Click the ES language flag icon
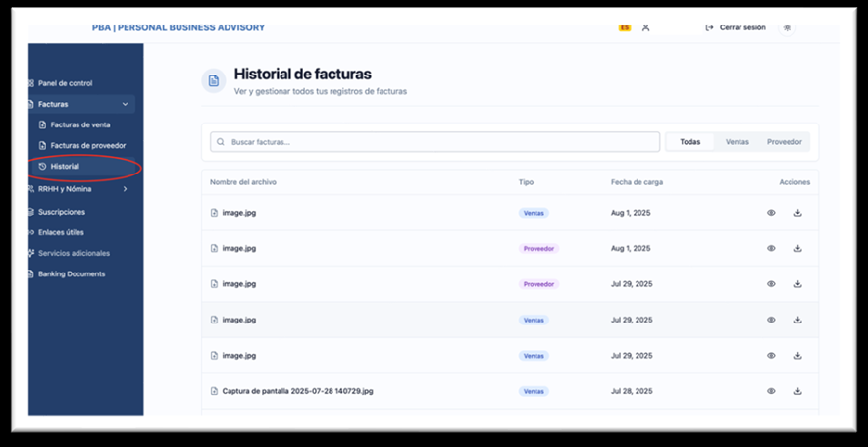This screenshot has height=447, width=868. pyautogui.click(x=625, y=27)
